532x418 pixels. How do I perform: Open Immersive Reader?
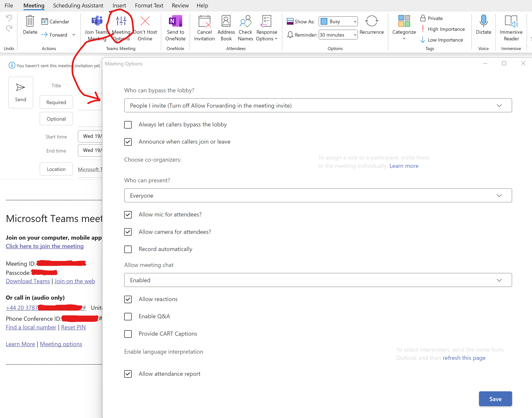(x=511, y=21)
